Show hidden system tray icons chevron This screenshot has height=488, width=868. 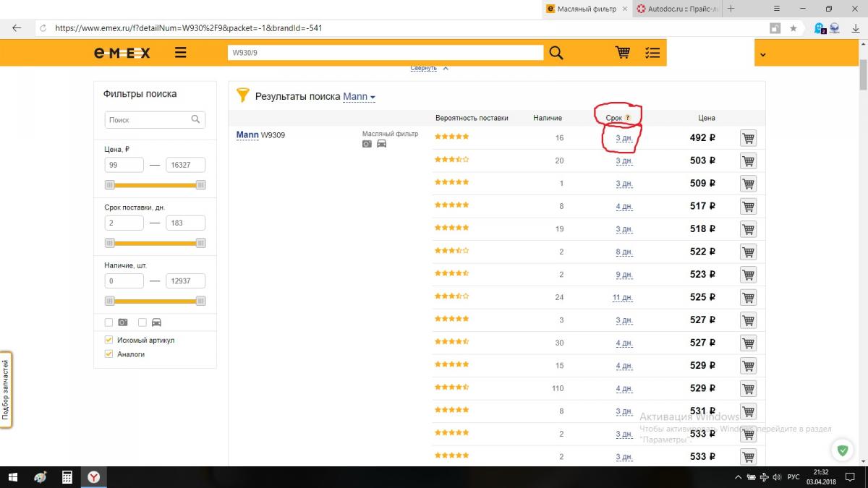[738, 477]
